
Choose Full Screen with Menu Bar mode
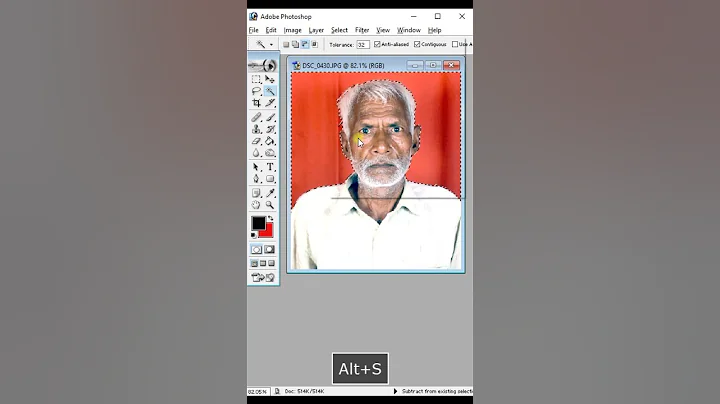coord(263,264)
